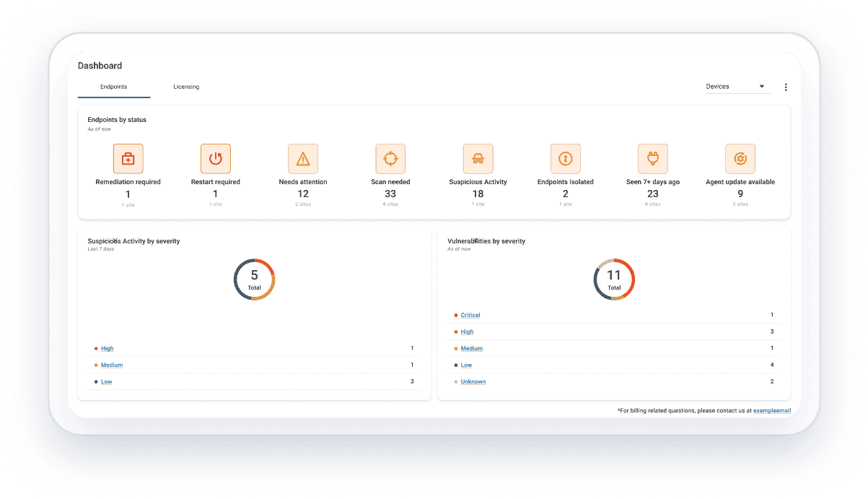Click the Remediation required medical kit icon
The image size is (868, 499).
128,158
